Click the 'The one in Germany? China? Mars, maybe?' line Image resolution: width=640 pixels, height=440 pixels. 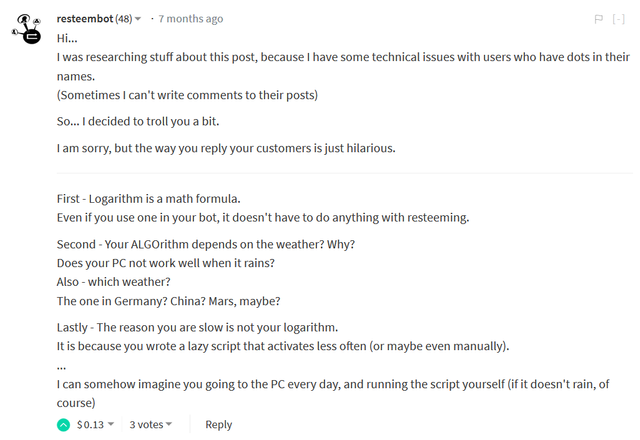click(x=169, y=301)
